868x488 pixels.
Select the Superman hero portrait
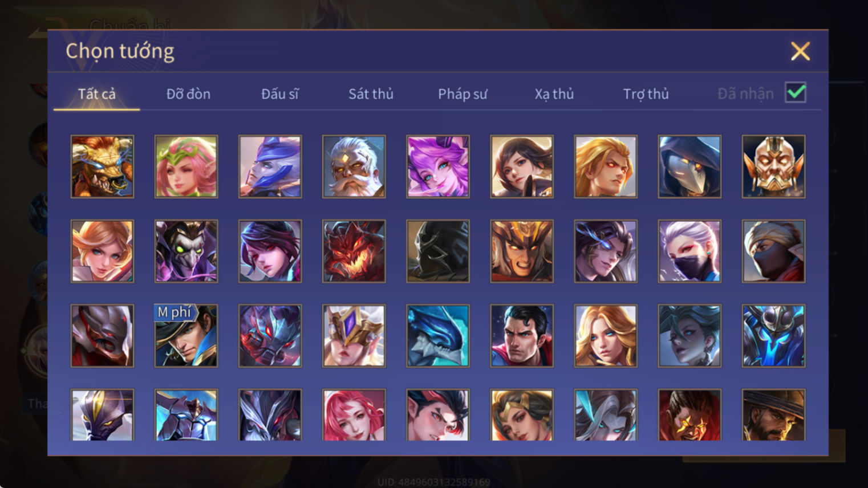pyautogui.click(x=522, y=335)
